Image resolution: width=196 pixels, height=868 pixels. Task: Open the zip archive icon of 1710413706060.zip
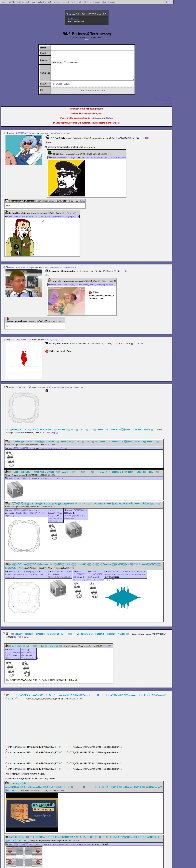[x=15, y=490]
